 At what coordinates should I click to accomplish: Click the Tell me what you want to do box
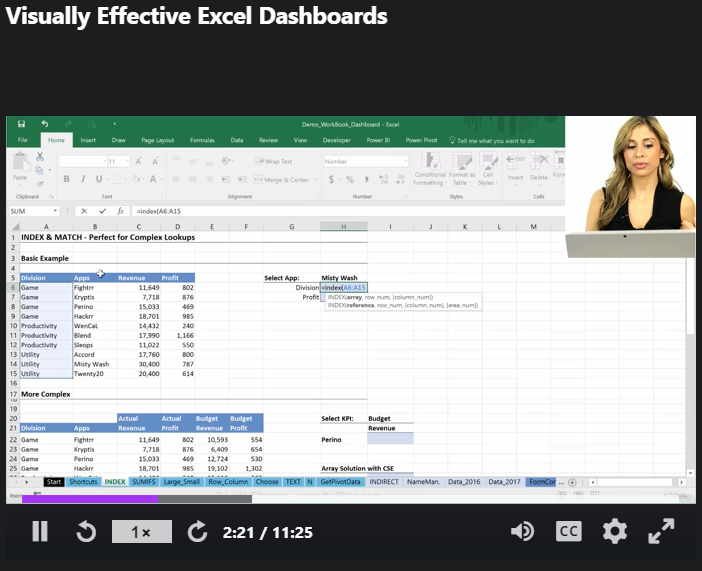(x=492, y=141)
